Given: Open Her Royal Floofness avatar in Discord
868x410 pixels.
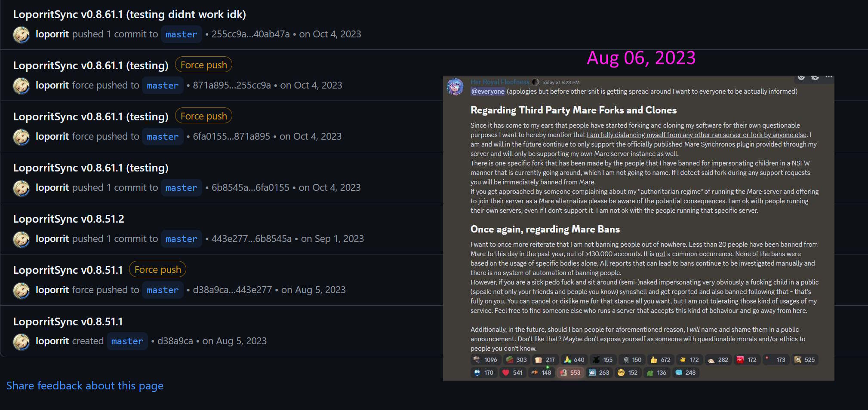Looking at the screenshot, I should (x=455, y=87).
